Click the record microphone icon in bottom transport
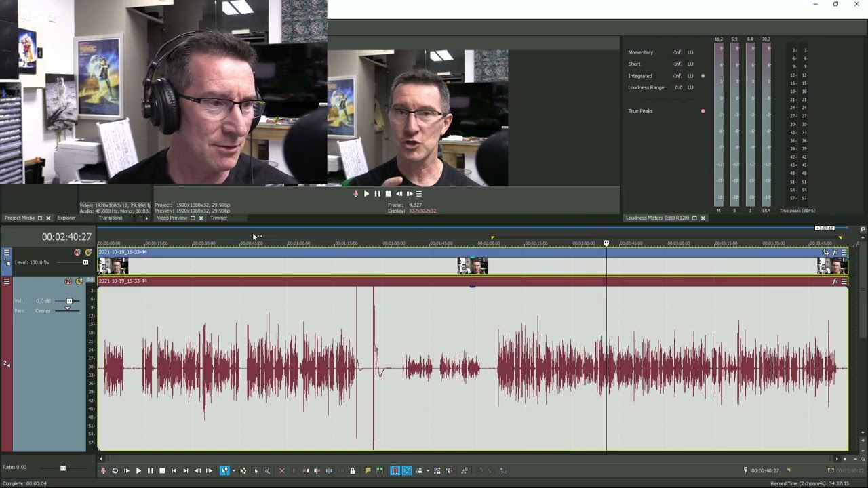 coord(103,470)
